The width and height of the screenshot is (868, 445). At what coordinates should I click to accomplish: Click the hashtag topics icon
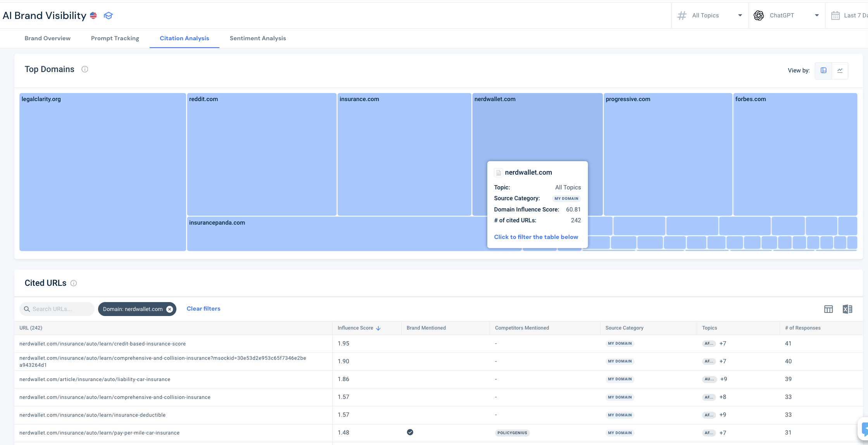click(x=682, y=15)
